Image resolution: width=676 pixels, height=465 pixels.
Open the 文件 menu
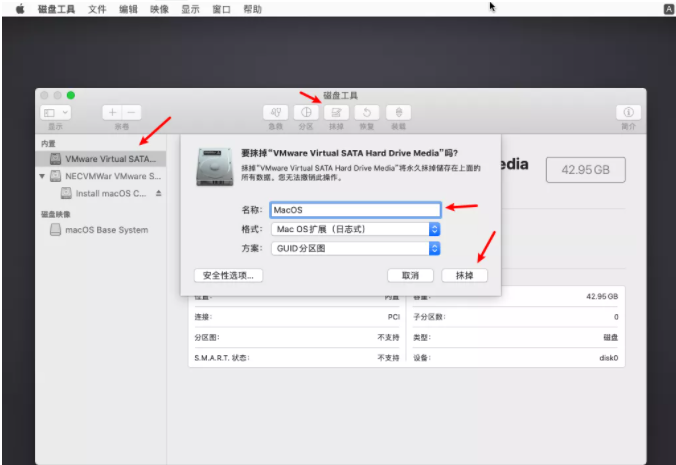pos(97,9)
